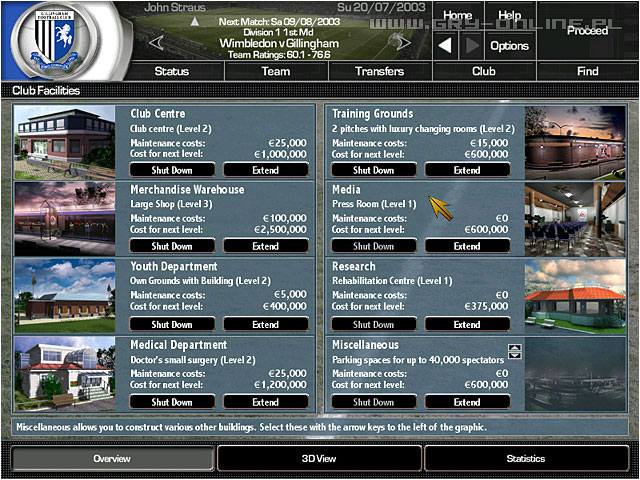Open the Home screen
This screenshot has height=480, width=640.
pos(458,16)
